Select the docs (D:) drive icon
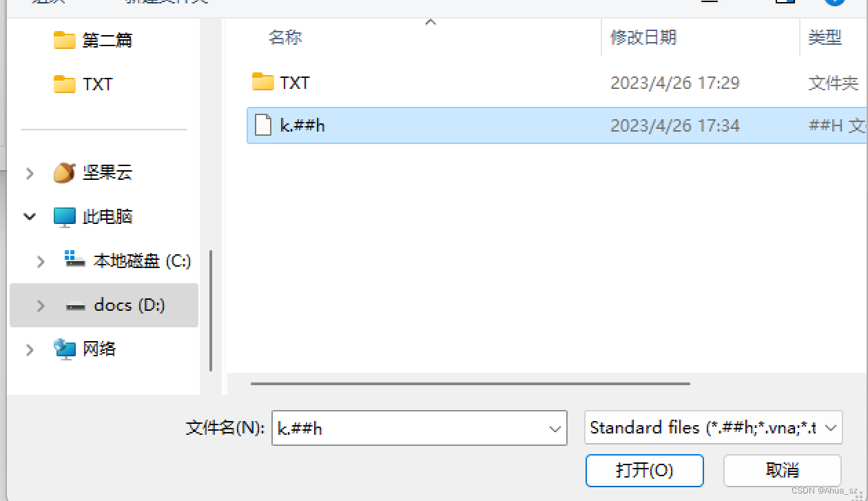The image size is (868, 501). (75, 305)
